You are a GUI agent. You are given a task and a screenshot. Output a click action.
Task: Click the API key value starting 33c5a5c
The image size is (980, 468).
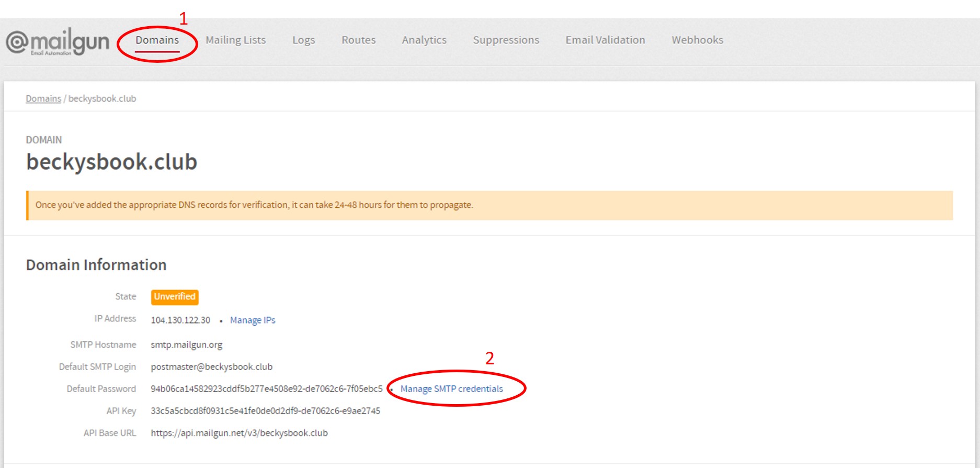coord(266,410)
